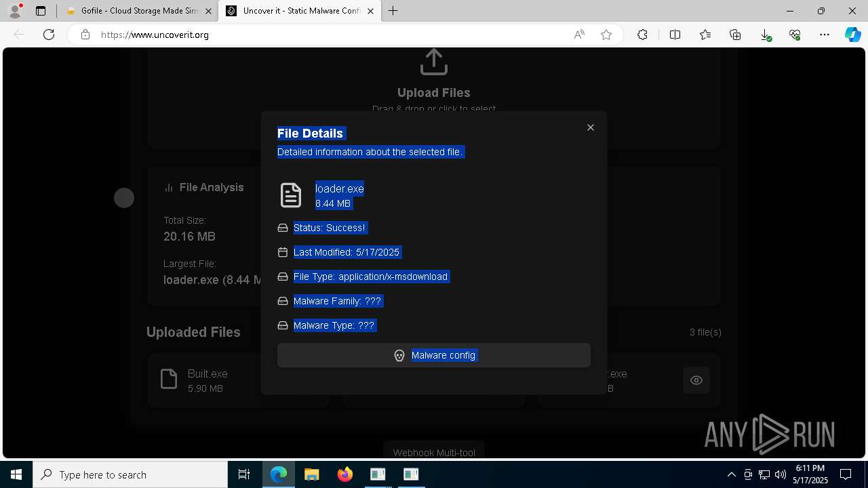The width and height of the screenshot is (868, 488).
Task: Click the browser profile avatar
Action: [15, 11]
